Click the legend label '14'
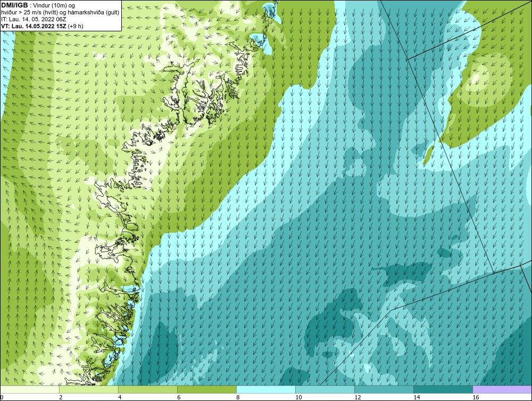 tap(417, 397)
